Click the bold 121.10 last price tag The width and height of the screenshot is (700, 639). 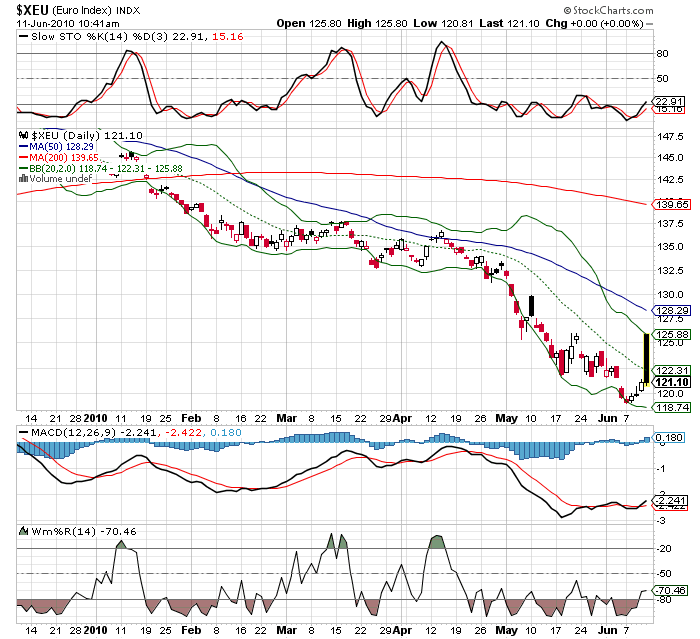[x=672, y=382]
